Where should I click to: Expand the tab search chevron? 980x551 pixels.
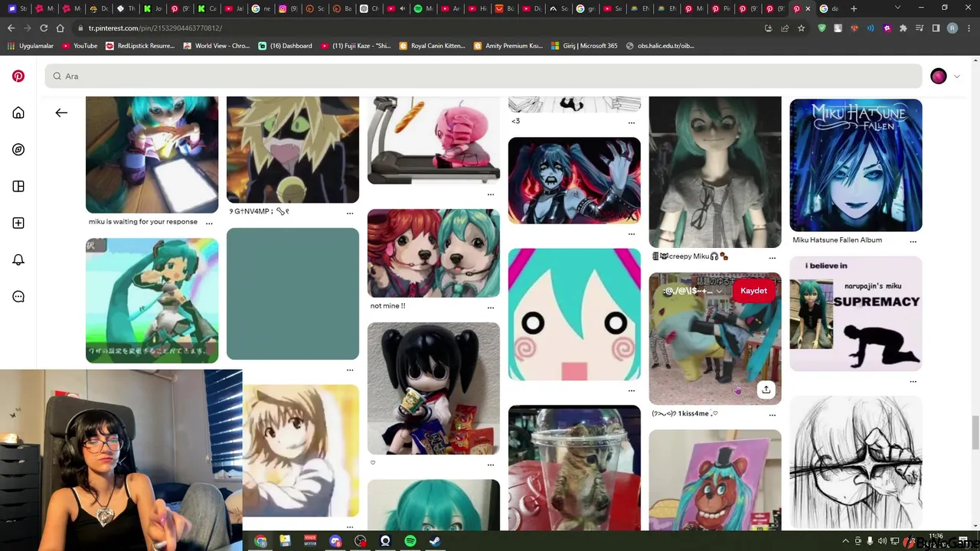(x=897, y=8)
